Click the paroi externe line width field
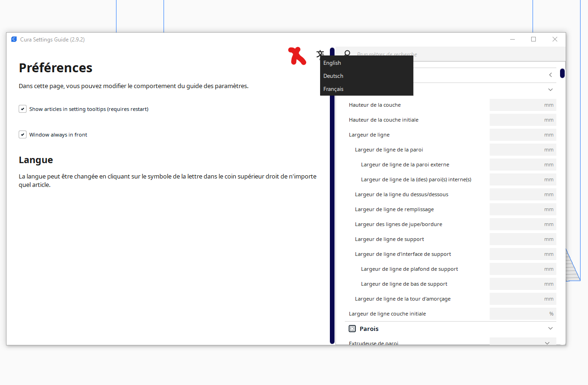 [523, 165]
